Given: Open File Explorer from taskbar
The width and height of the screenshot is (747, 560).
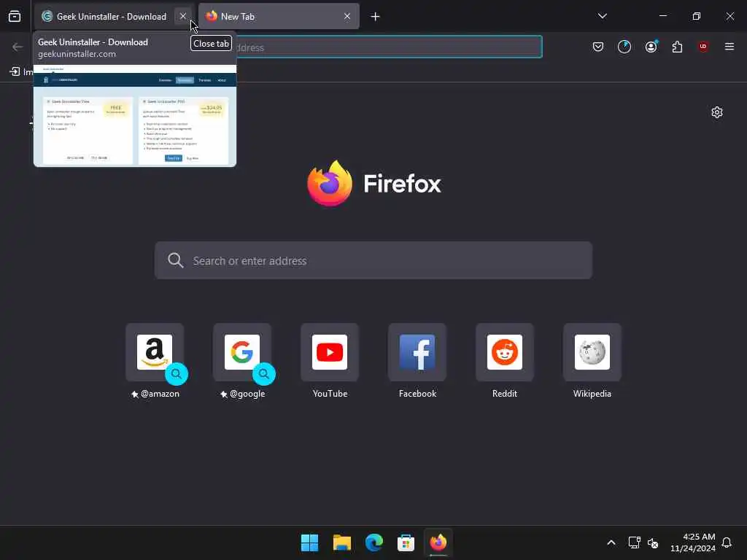Looking at the screenshot, I should point(341,542).
